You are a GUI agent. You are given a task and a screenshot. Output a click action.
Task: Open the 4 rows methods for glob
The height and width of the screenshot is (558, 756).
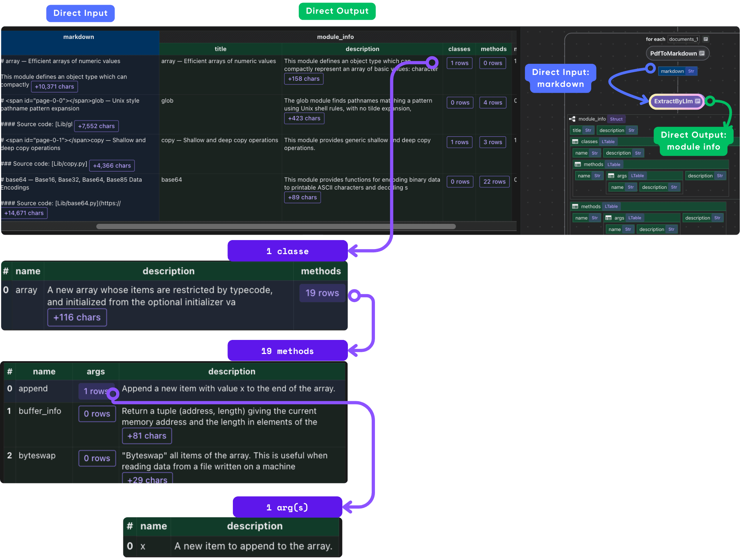(x=492, y=102)
